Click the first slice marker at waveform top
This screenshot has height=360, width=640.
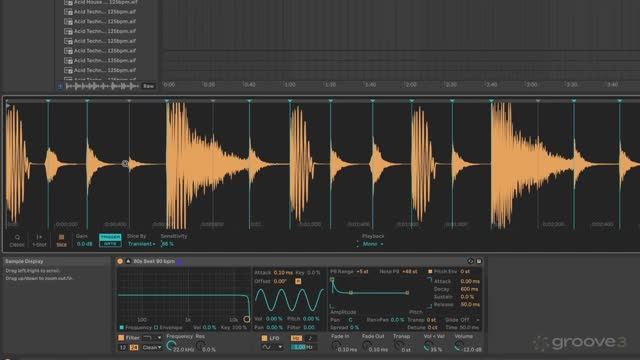[x=48, y=100]
